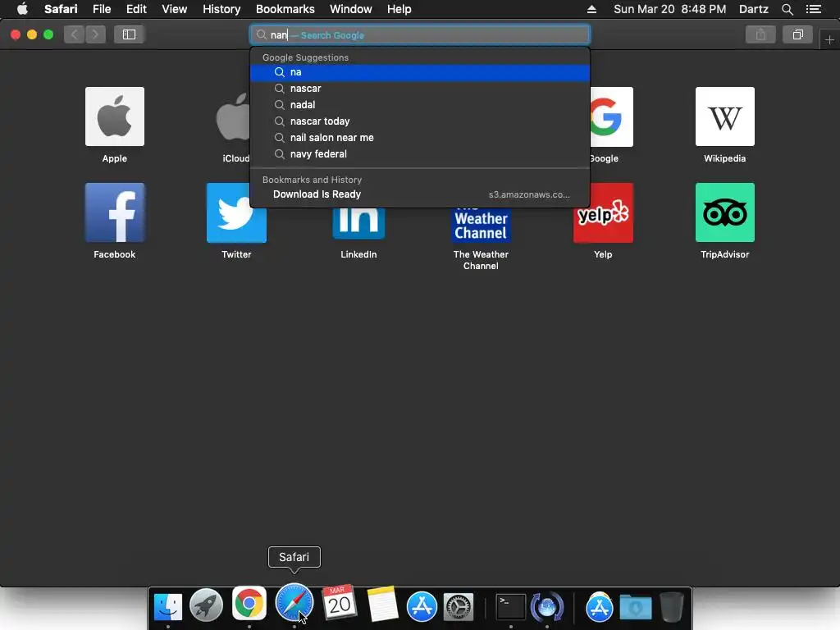
Task: Click the date and time in menu bar
Action: tap(669, 9)
